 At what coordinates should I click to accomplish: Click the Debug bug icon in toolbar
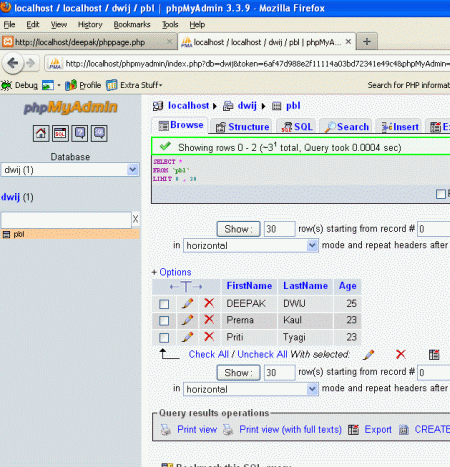tap(6, 85)
